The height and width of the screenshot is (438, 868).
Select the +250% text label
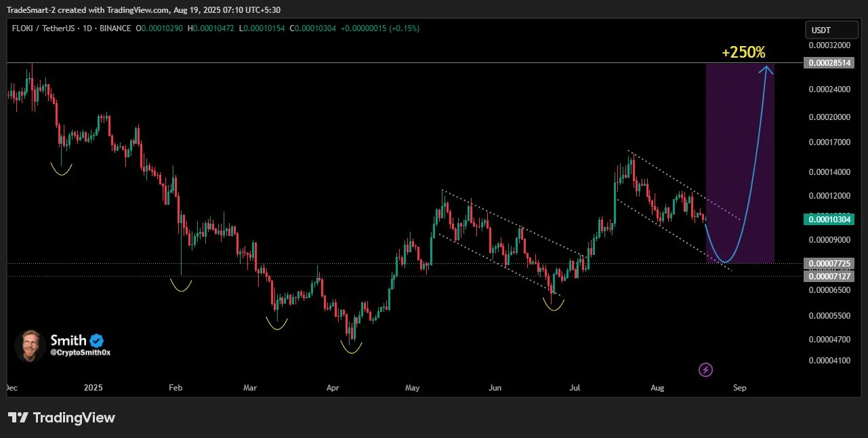[743, 52]
